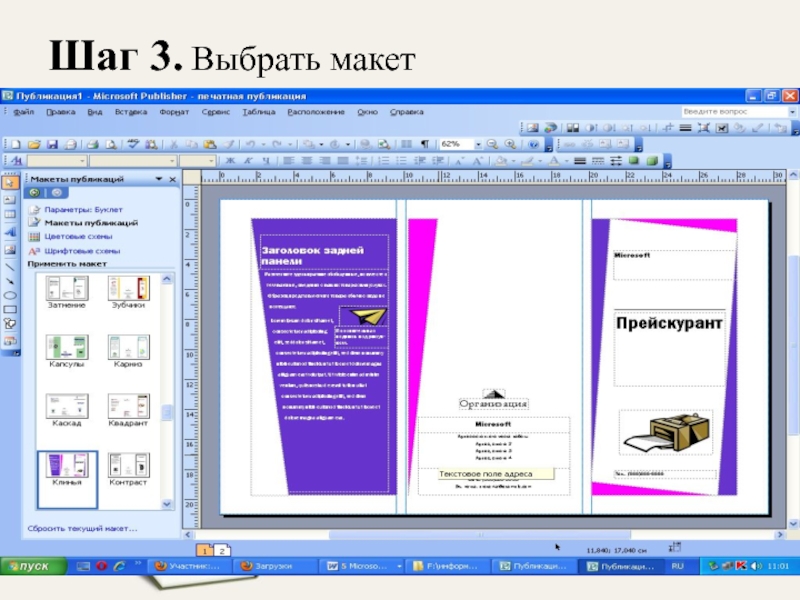Open Publisher Help question icon
The width and height of the screenshot is (800, 600).
(533, 144)
